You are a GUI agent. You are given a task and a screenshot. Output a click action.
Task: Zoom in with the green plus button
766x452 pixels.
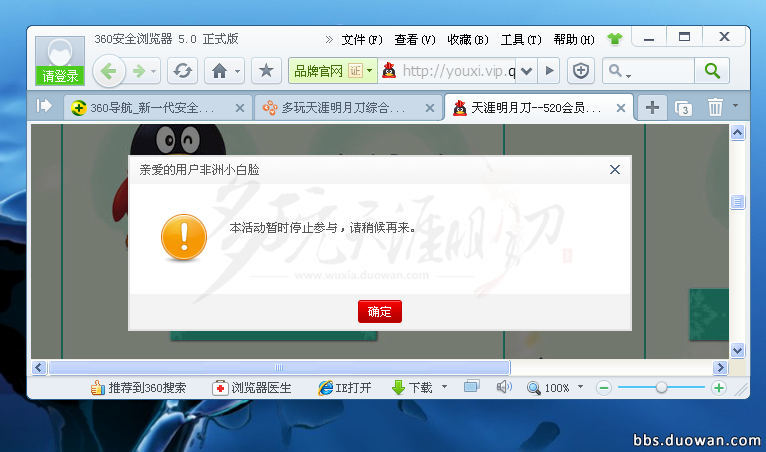click(x=719, y=388)
